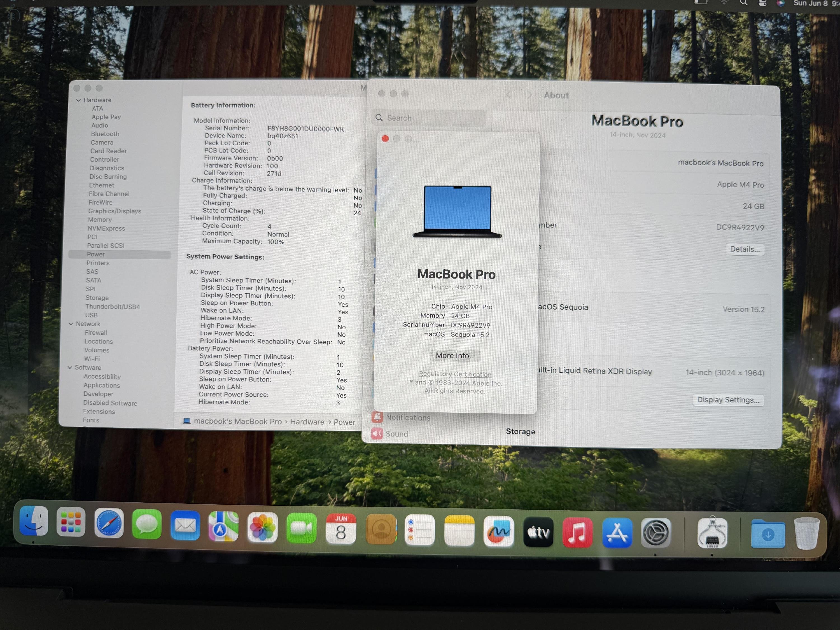The image size is (840, 630).
Task: Select Memory in Hardware list
Action: [100, 220]
